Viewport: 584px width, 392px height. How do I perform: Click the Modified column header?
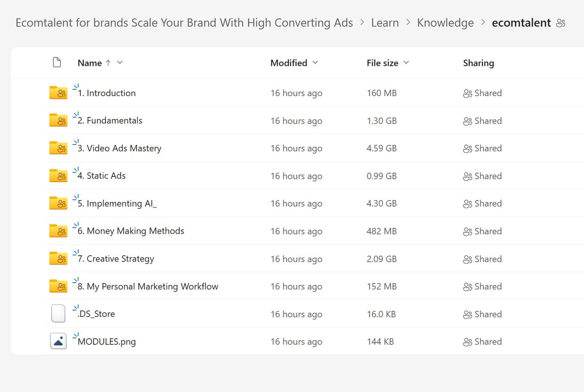tap(289, 63)
